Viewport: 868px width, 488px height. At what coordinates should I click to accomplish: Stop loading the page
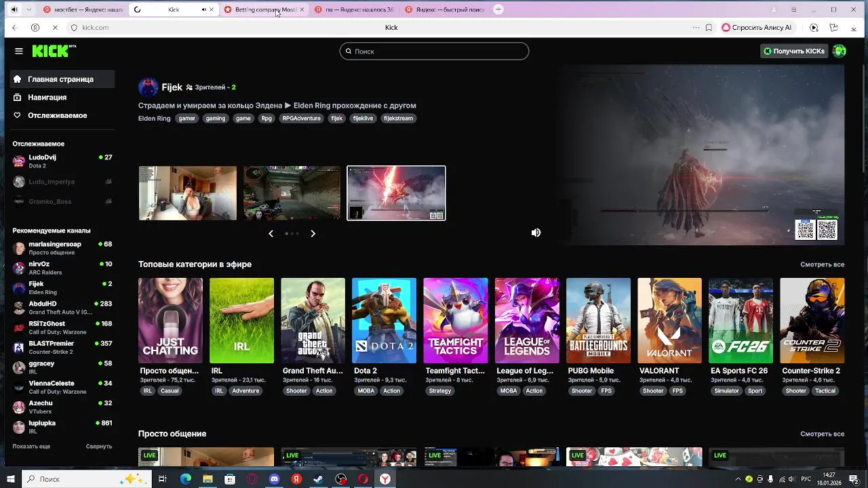[55, 28]
